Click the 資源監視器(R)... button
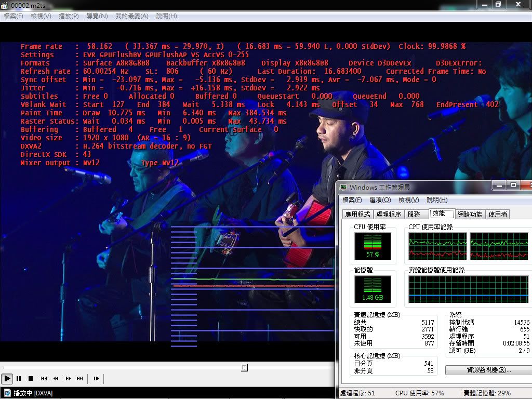Viewport: 532px width, 399px height. point(481,370)
